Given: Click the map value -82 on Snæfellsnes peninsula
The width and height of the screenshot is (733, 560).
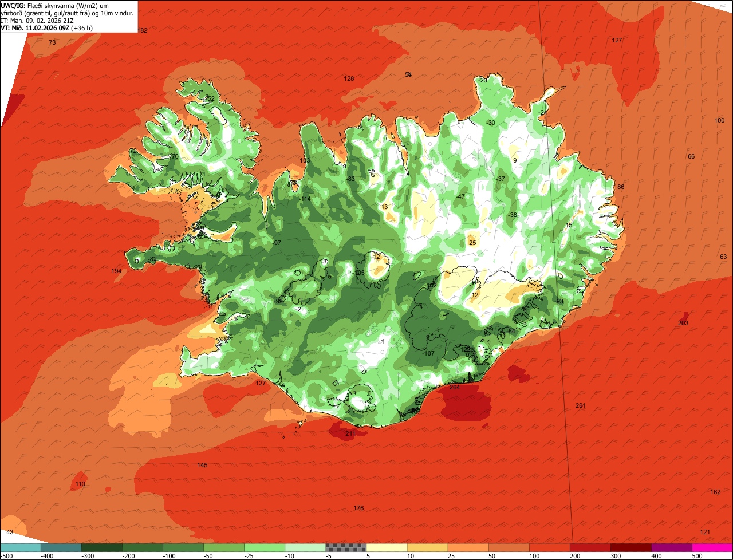Looking at the screenshot, I should pos(152,260).
